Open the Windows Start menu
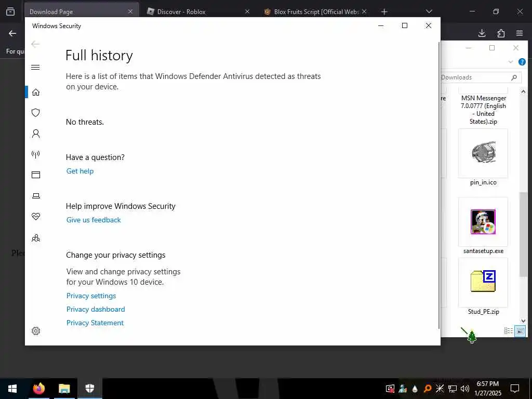Image resolution: width=532 pixels, height=399 pixels. click(12, 389)
